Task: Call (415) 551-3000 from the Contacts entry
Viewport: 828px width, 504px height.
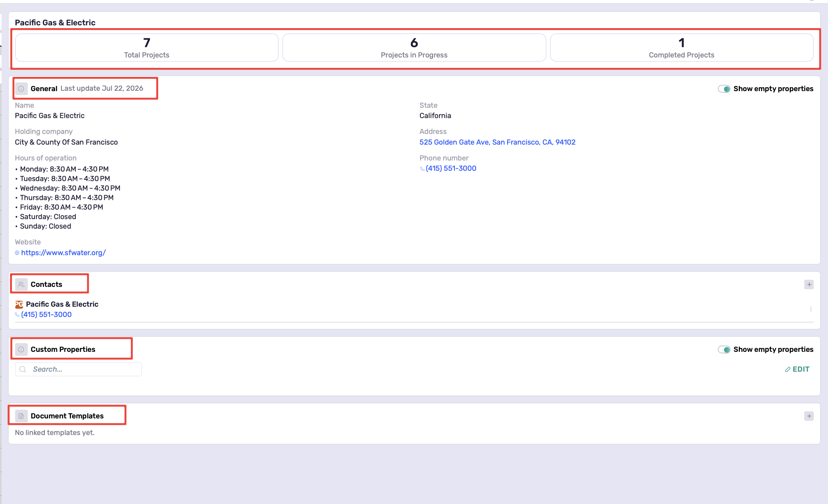Action: tap(46, 315)
